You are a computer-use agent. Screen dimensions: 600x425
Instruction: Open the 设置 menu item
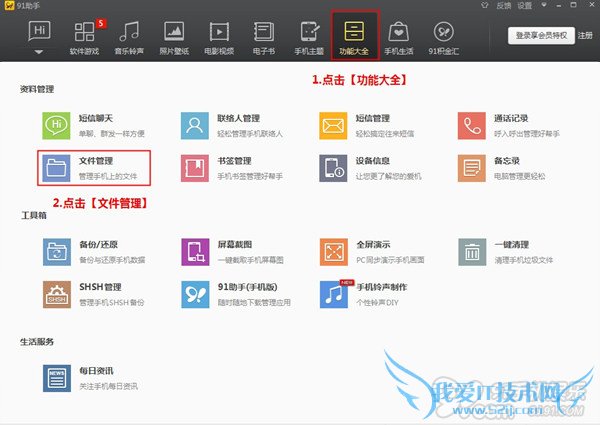525,5
